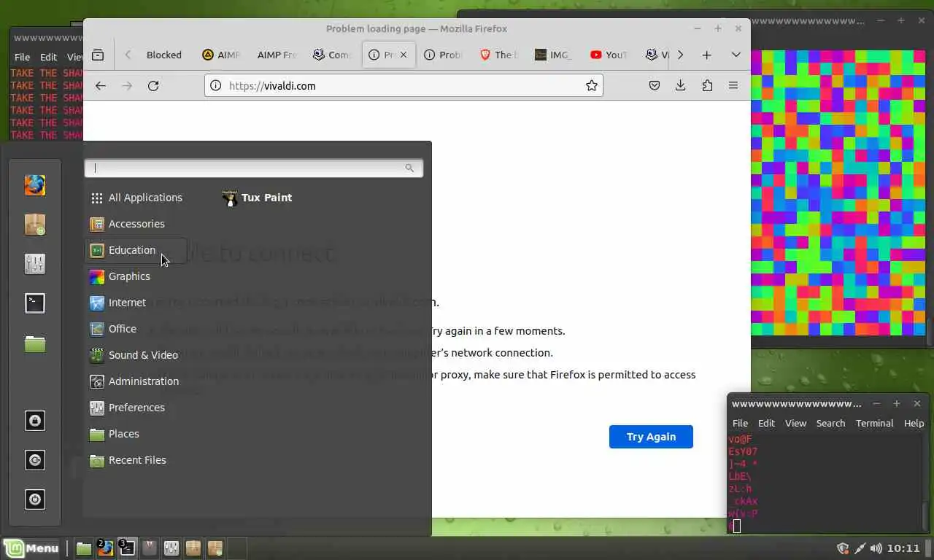Open System Settings mixer icon in menu sidebar
This screenshot has height=560, width=934.
pos(34,263)
